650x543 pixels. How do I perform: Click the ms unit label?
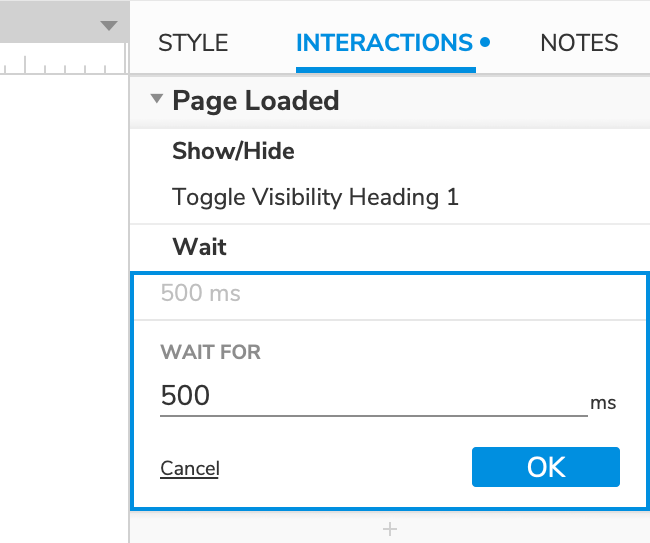602,403
